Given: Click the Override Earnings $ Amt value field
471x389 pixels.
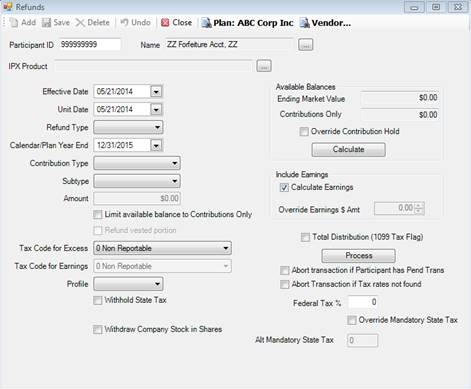Looking at the screenshot, I should (395, 208).
